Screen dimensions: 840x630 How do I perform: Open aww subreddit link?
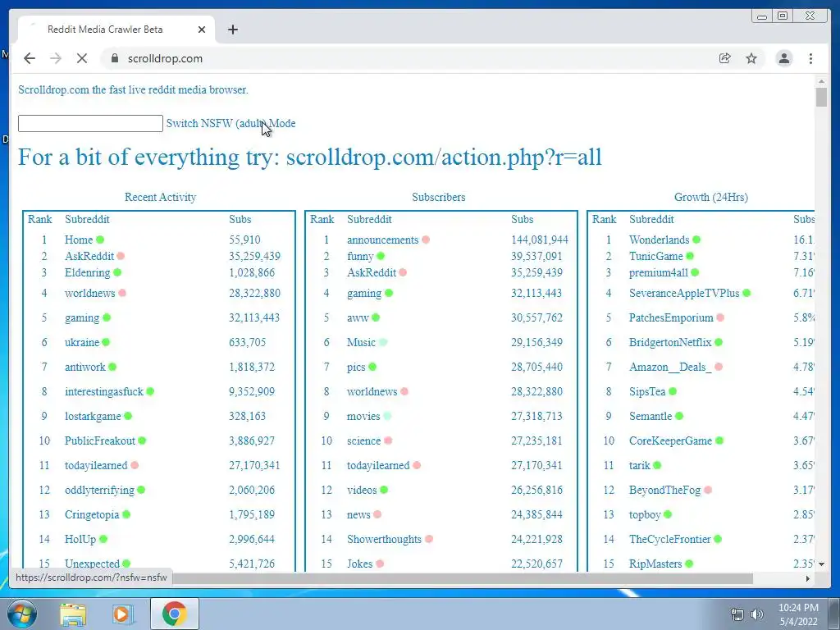coord(358,317)
